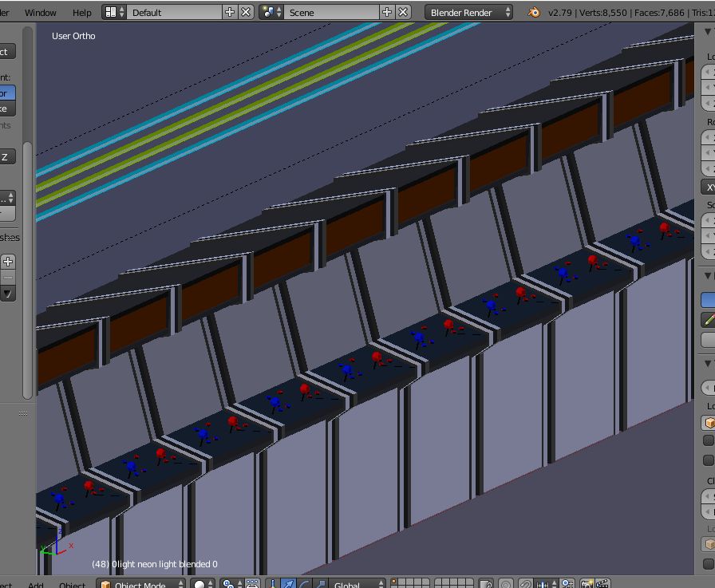Viewport: 715px width, 588px height.
Task: Click the snap target icon
Action: (567, 584)
